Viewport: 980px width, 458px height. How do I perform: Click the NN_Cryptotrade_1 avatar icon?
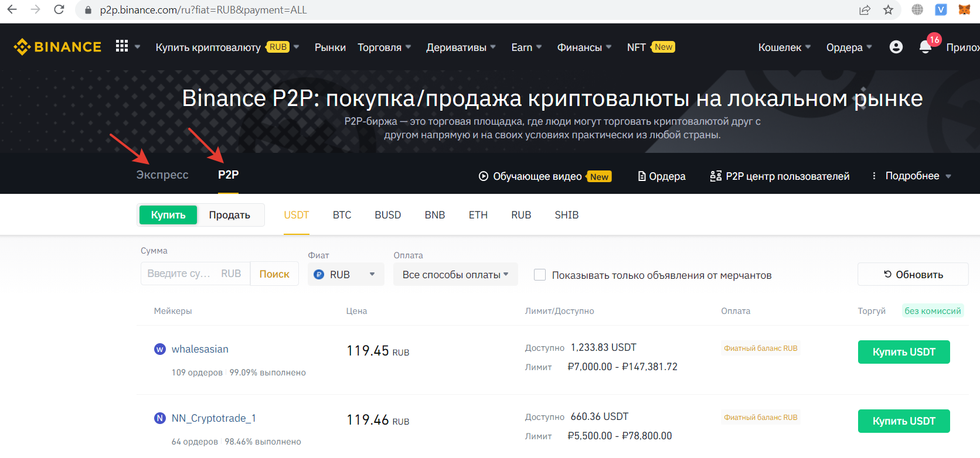point(160,418)
